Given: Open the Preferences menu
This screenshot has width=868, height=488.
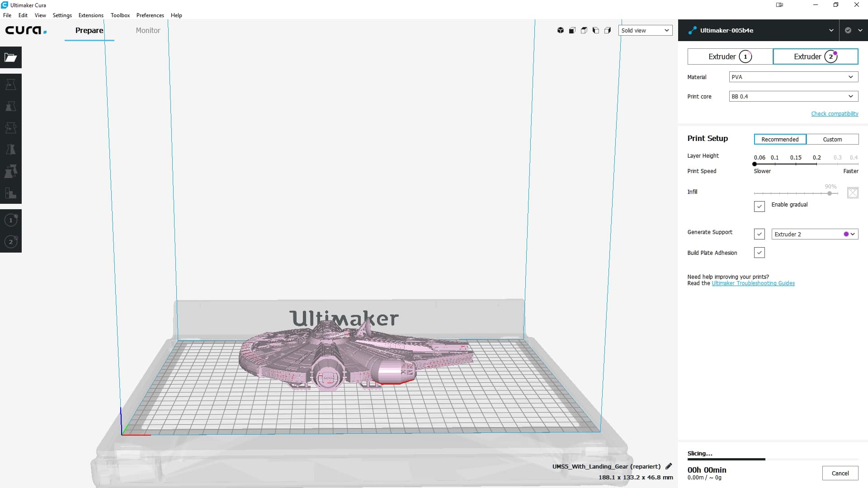Looking at the screenshot, I should [150, 15].
